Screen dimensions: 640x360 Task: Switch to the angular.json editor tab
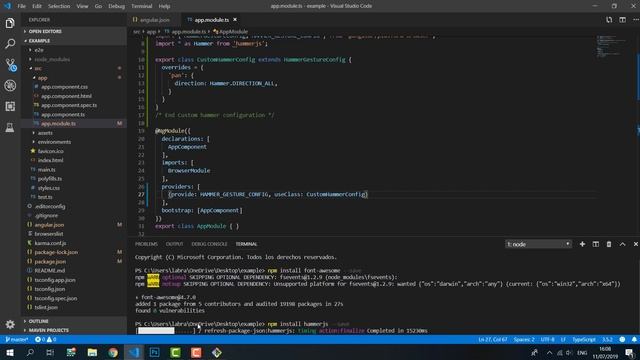tap(154, 20)
